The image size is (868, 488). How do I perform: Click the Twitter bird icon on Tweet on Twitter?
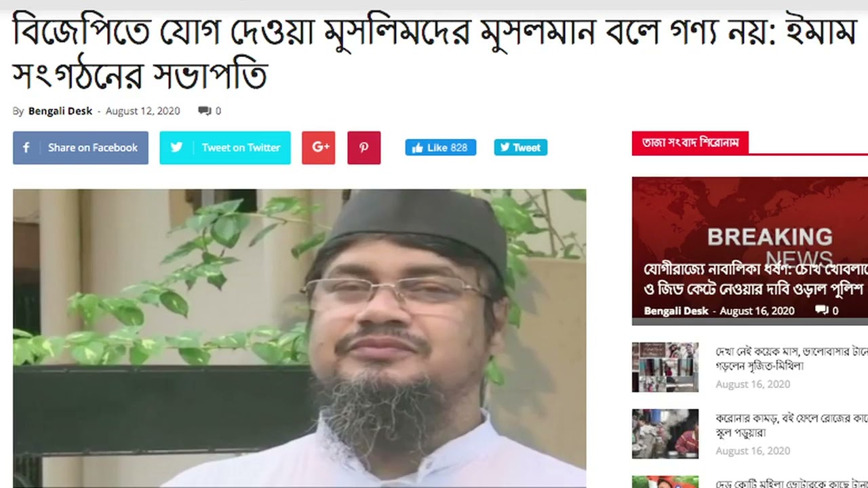click(176, 148)
